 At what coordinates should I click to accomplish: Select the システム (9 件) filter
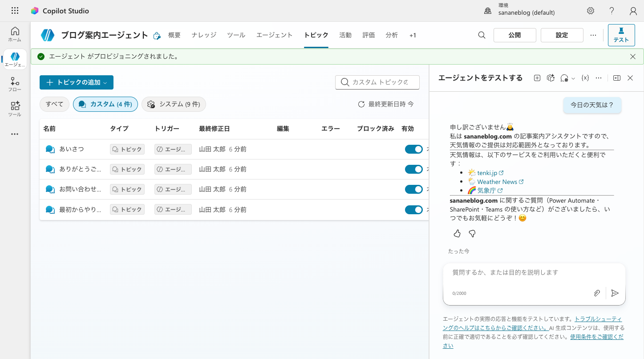point(174,104)
